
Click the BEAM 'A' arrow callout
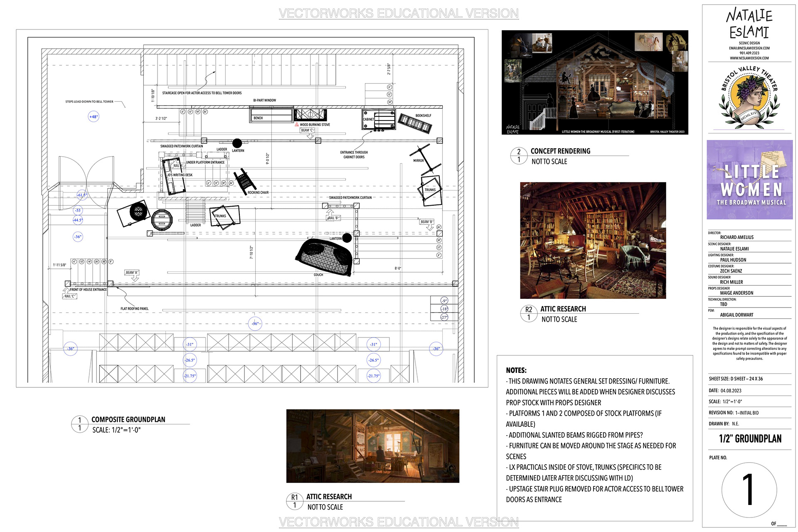(132, 275)
